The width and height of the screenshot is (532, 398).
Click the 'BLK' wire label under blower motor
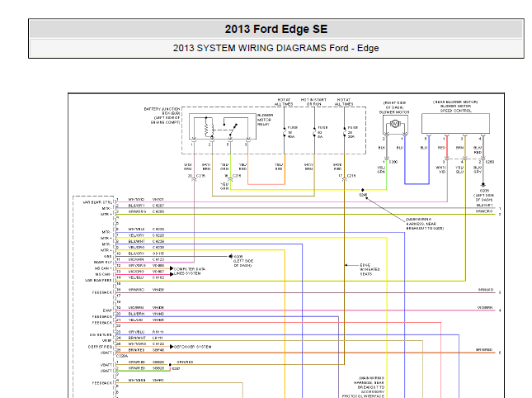click(x=382, y=148)
